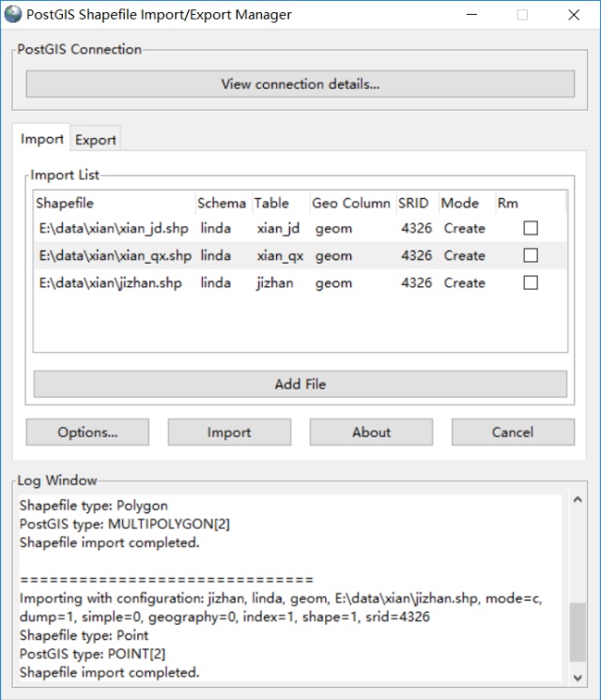The width and height of the screenshot is (601, 700).
Task: Select the E:\data\xian\xian_jd.shp shapefile path
Action: (114, 229)
